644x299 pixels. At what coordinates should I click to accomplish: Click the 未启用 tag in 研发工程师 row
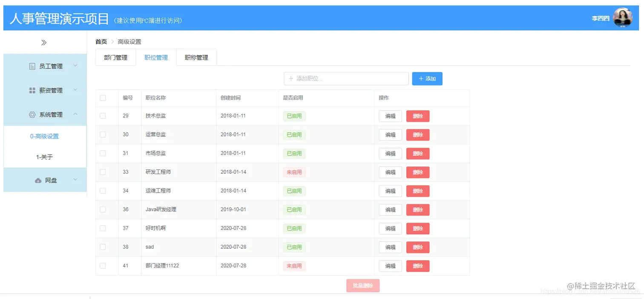coord(294,172)
